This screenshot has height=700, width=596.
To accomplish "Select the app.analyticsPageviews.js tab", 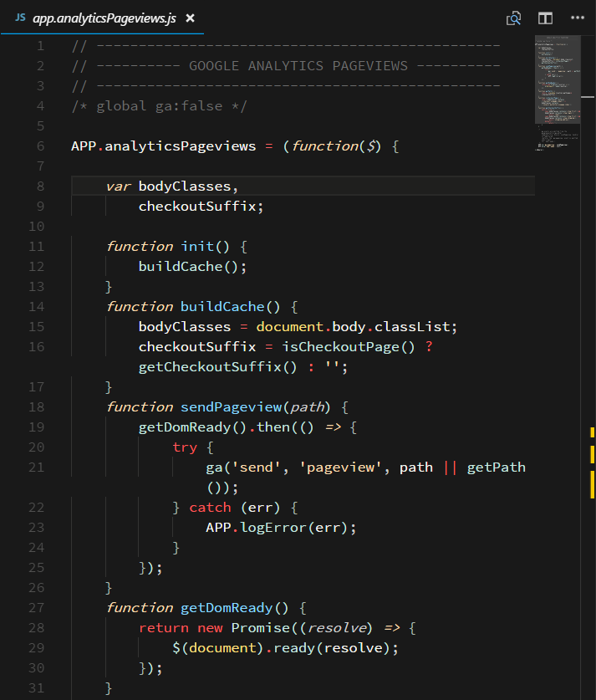I will coord(102,18).
